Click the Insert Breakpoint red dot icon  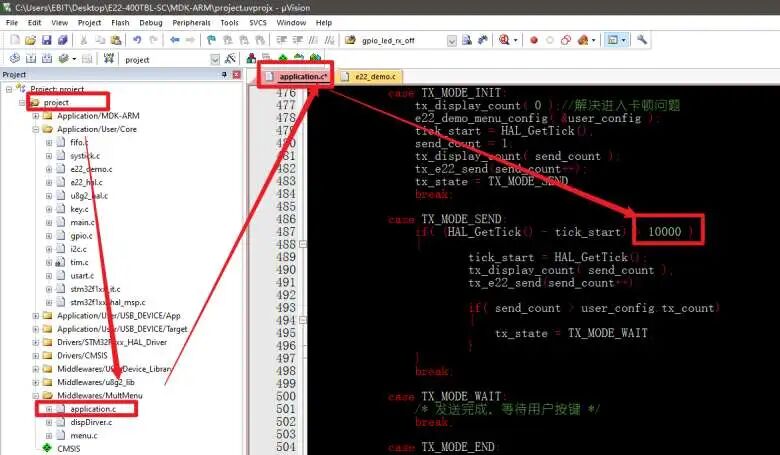click(533, 41)
